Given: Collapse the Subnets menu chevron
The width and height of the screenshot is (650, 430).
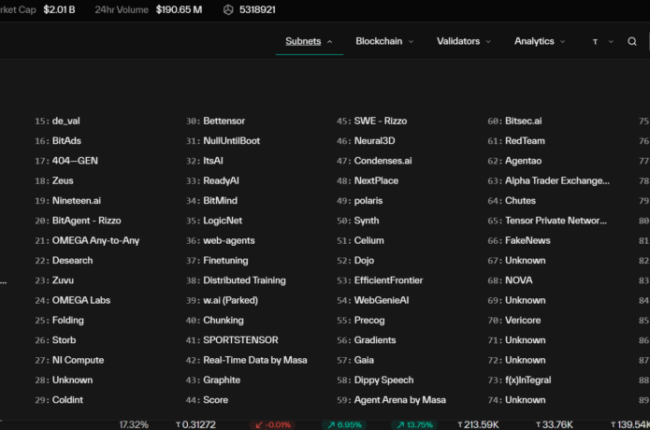Looking at the screenshot, I should [330, 41].
